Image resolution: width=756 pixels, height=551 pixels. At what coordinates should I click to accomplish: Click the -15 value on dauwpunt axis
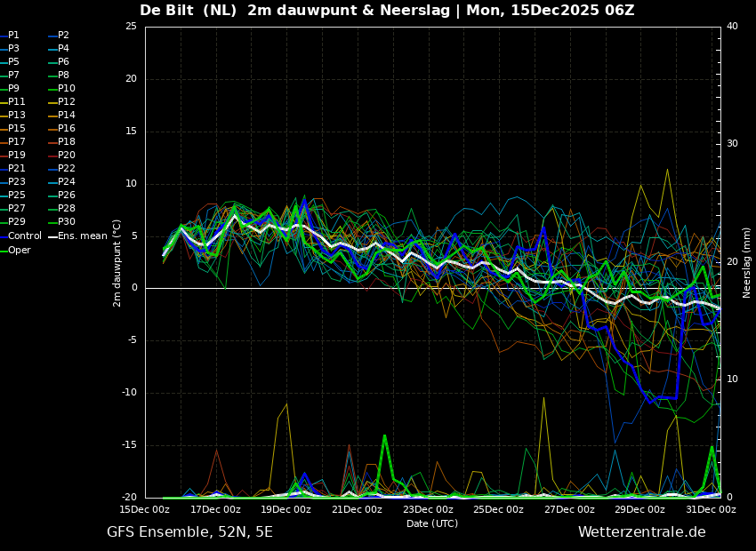(130, 445)
